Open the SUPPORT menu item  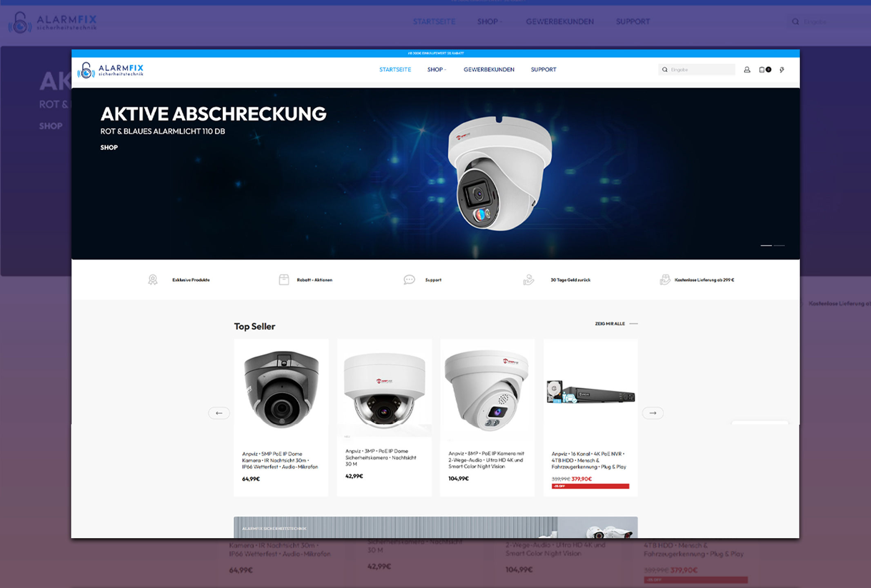coord(543,69)
